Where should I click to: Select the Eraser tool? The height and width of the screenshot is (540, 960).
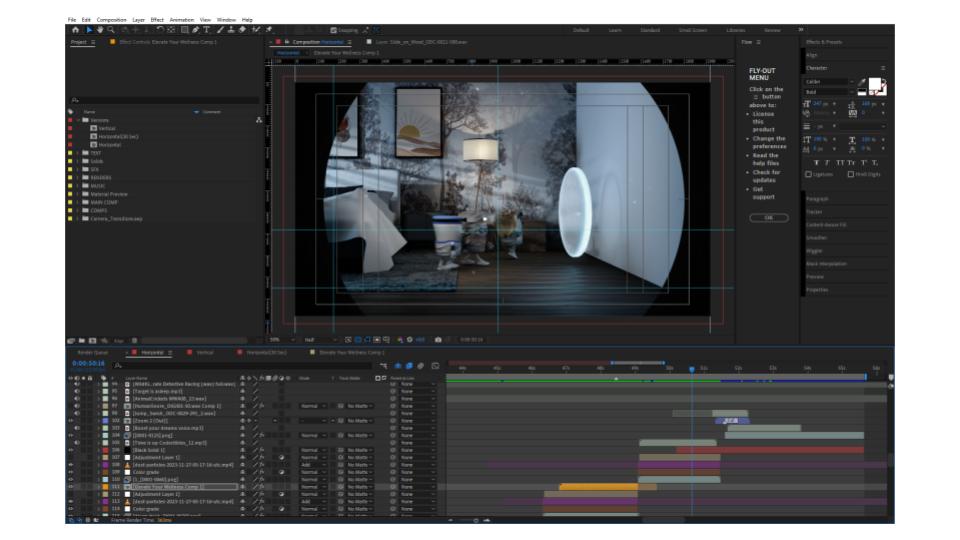coord(243,30)
